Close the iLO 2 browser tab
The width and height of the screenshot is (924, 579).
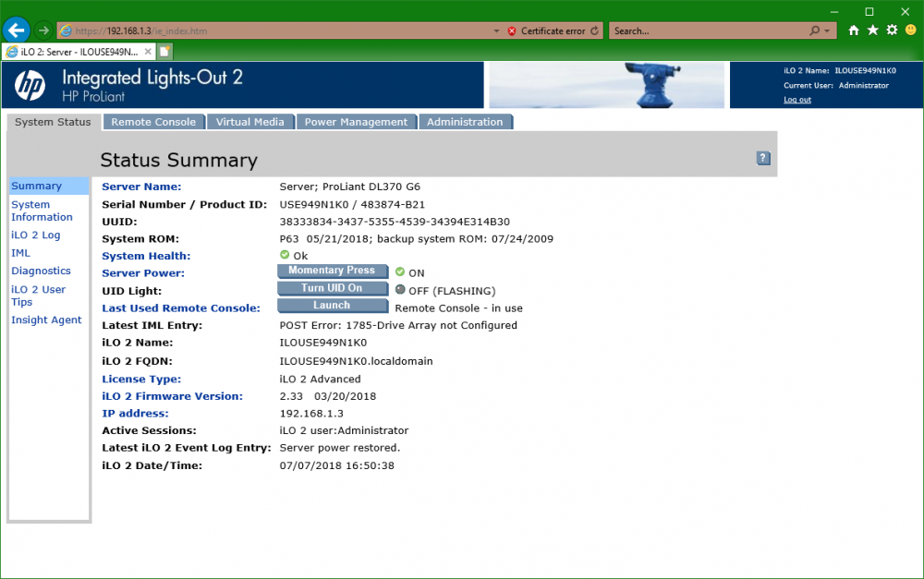coord(148,52)
